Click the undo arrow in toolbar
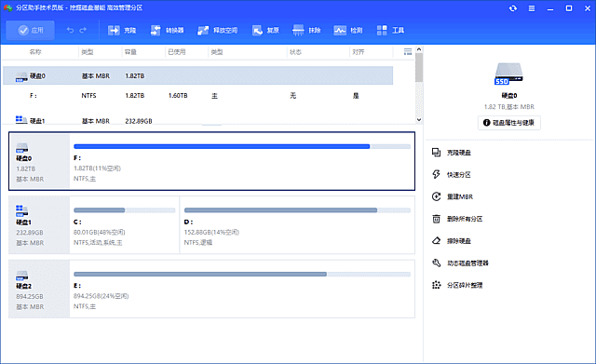Screen dimensions: 596x364 [x=70, y=30]
